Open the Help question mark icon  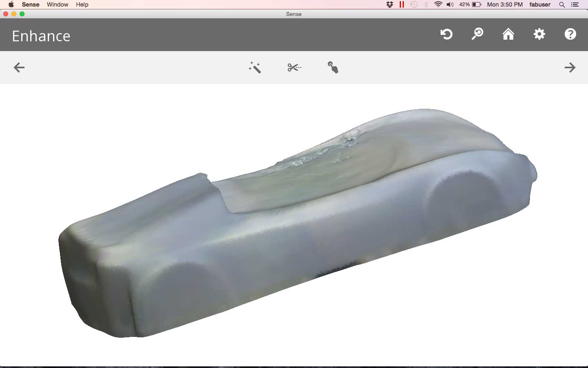pos(570,34)
